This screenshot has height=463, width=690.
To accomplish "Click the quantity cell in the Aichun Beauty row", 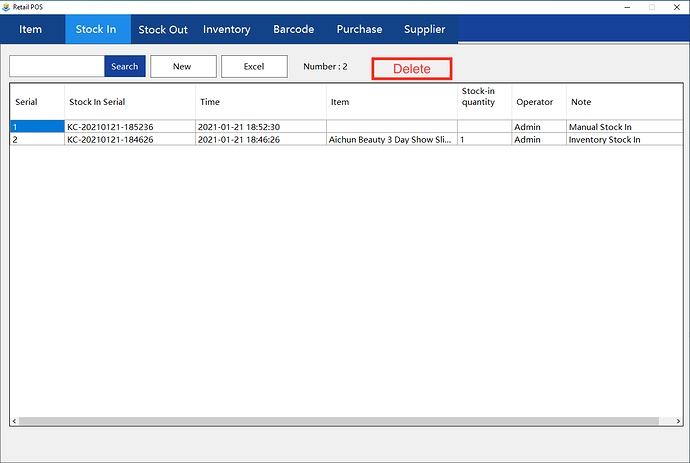I will [x=484, y=140].
